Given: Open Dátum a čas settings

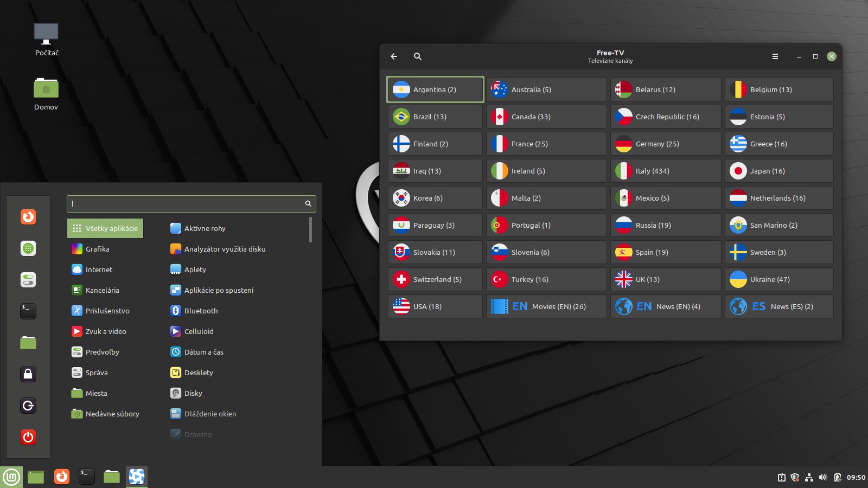Looking at the screenshot, I should click(x=237, y=352).
